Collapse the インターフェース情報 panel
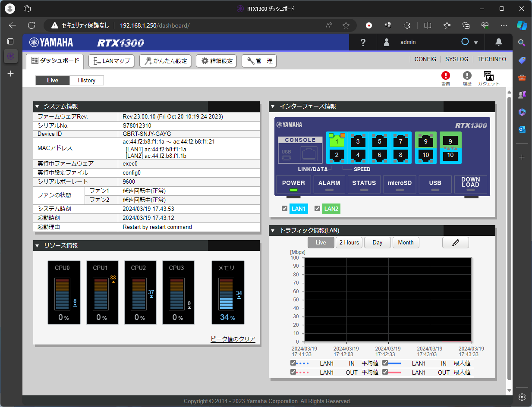532x407 pixels. click(273, 106)
